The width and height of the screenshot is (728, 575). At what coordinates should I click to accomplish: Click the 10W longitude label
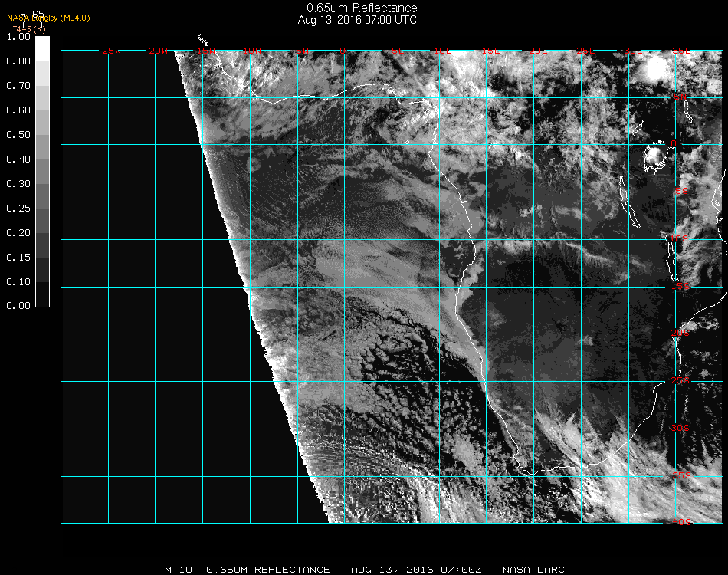click(x=252, y=51)
